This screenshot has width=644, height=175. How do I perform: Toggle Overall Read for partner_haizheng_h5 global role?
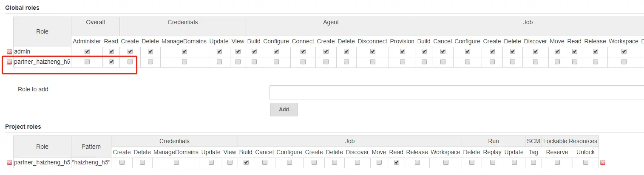pyautogui.click(x=111, y=62)
